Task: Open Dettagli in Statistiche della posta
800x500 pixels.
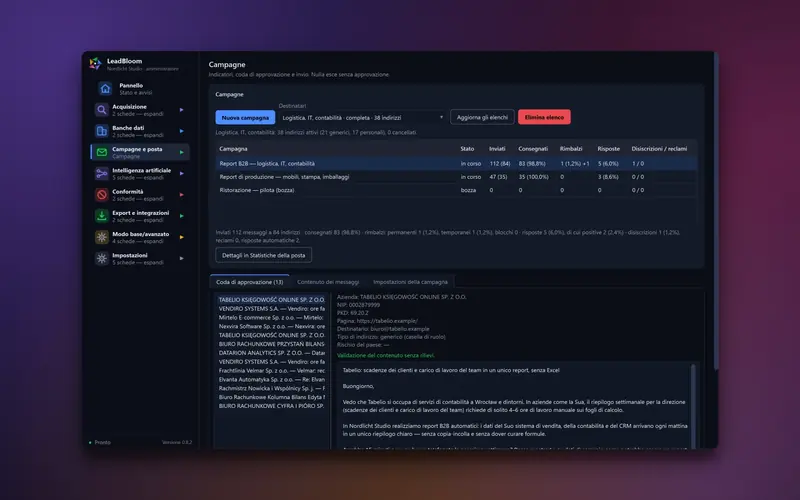Action: [264, 255]
